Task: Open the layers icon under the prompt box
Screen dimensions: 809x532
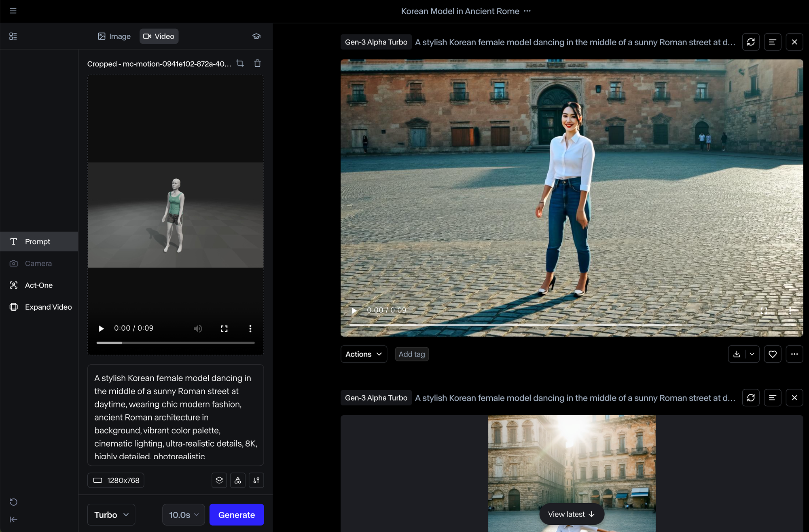Action: tap(219, 480)
